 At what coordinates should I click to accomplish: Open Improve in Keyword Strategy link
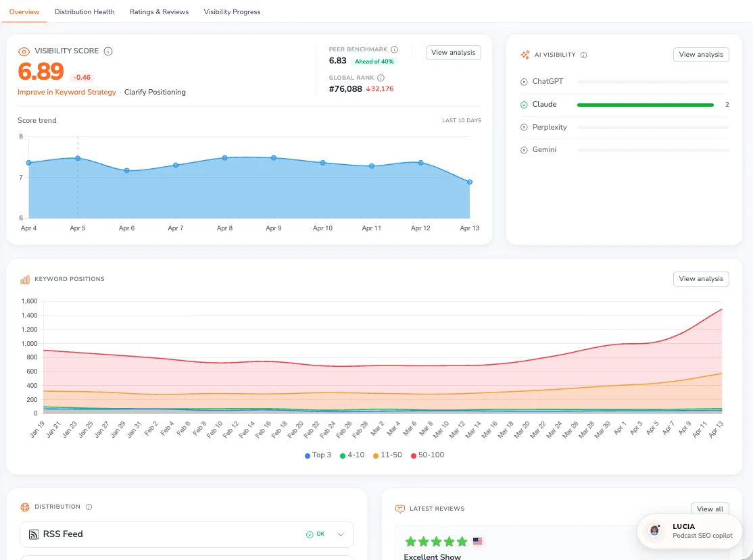[66, 92]
